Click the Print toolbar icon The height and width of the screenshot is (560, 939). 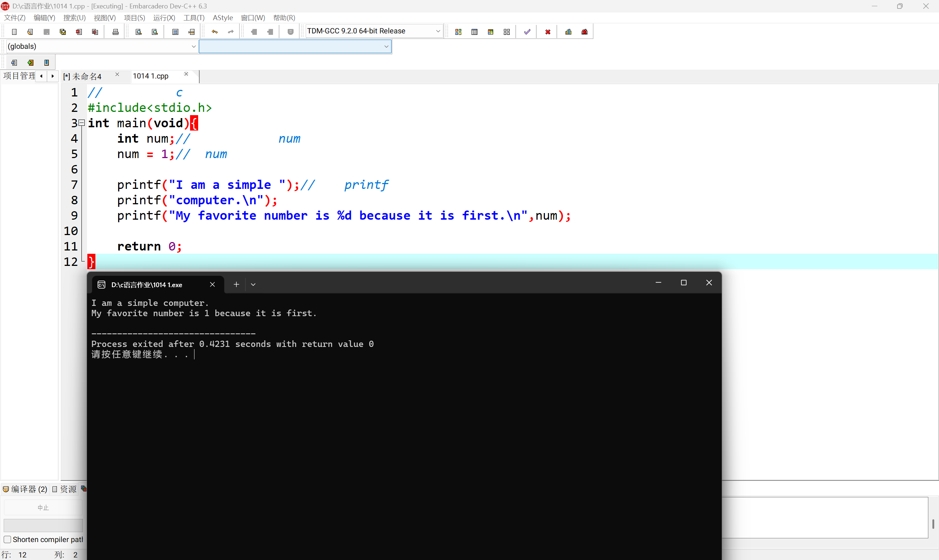(x=116, y=32)
